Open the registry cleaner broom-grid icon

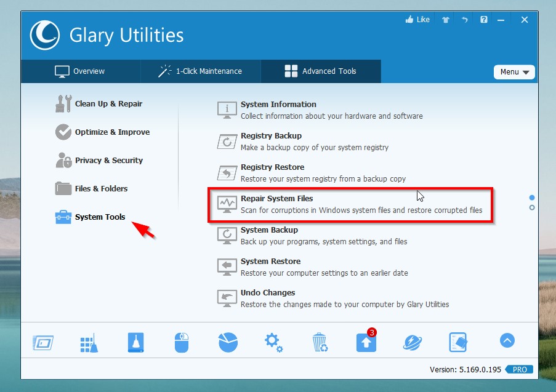tap(89, 343)
